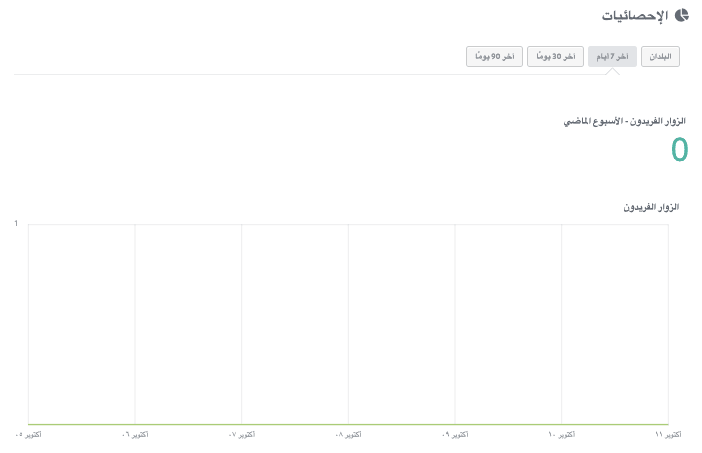702x453 pixels.
Task: Open the البلدان (Countries) tab
Action: pos(660,57)
